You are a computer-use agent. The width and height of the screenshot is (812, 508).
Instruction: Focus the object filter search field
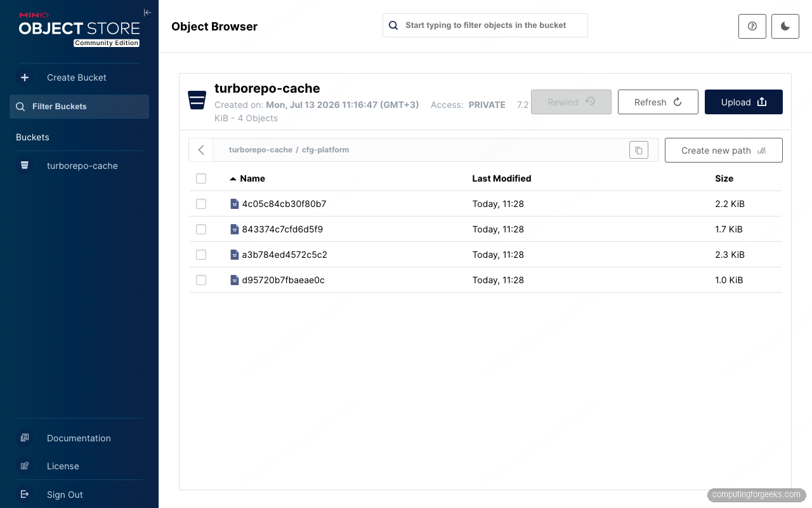485,25
